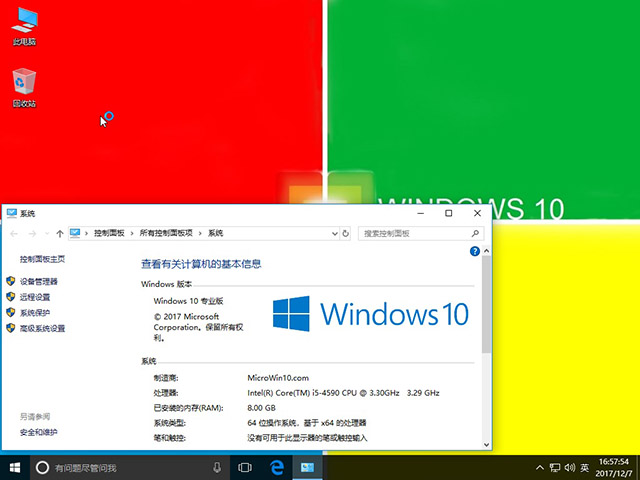Select 控制面板 breadcrumb in address bar

tap(109, 233)
